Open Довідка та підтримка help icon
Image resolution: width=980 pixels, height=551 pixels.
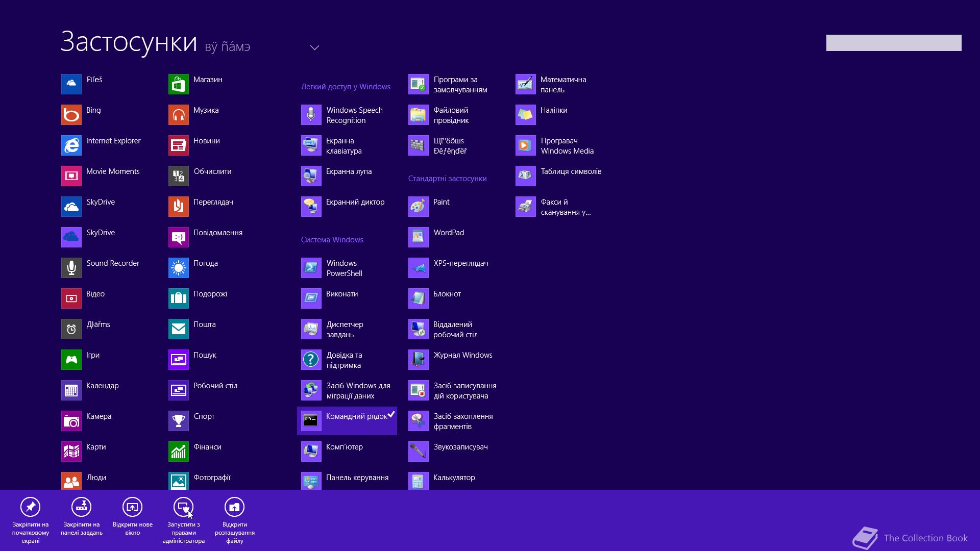tap(311, 360)
